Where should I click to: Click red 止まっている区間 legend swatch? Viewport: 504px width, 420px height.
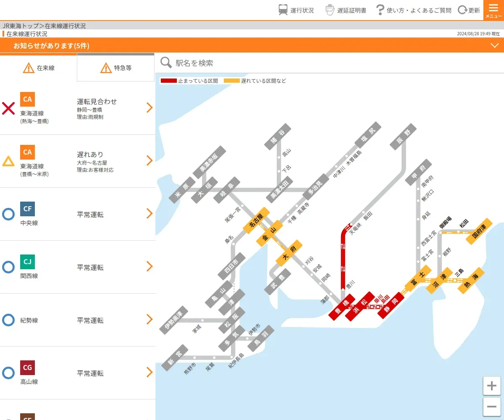pos(168,81)
